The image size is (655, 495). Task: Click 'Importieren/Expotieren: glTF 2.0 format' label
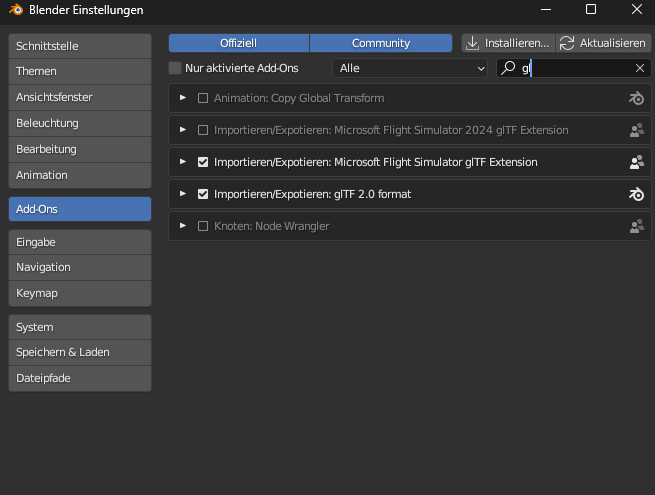click(x=312, y=194)
